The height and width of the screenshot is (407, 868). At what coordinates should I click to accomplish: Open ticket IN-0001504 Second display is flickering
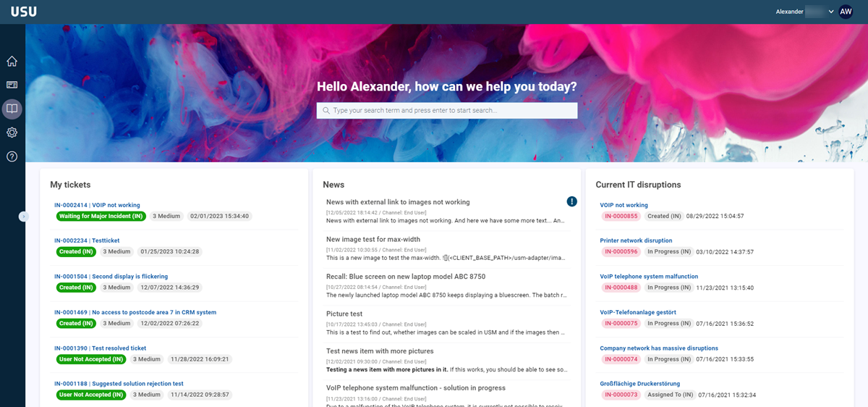click(111, 276)
